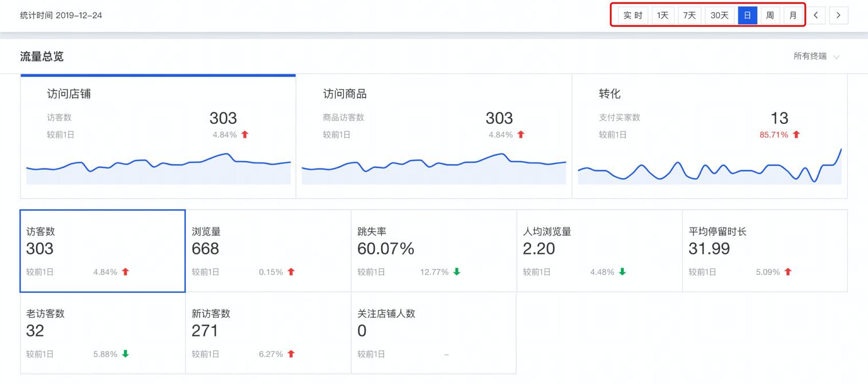Viewport: 868px width, 384px height.
Task: Expand the 月 monthly view option
Action: click(793, 15)
